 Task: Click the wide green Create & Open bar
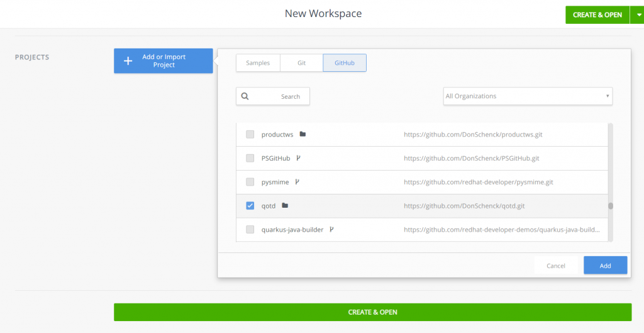[x=372, y=312]
